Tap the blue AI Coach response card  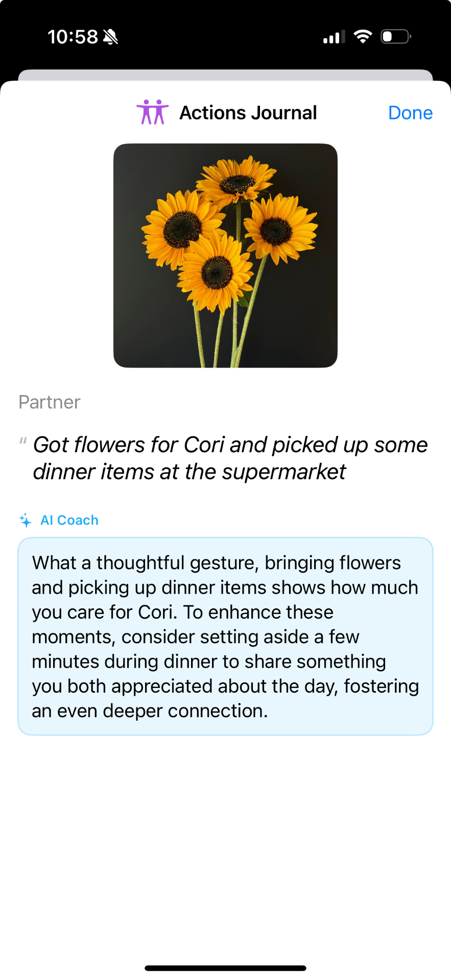pos(225,636)
